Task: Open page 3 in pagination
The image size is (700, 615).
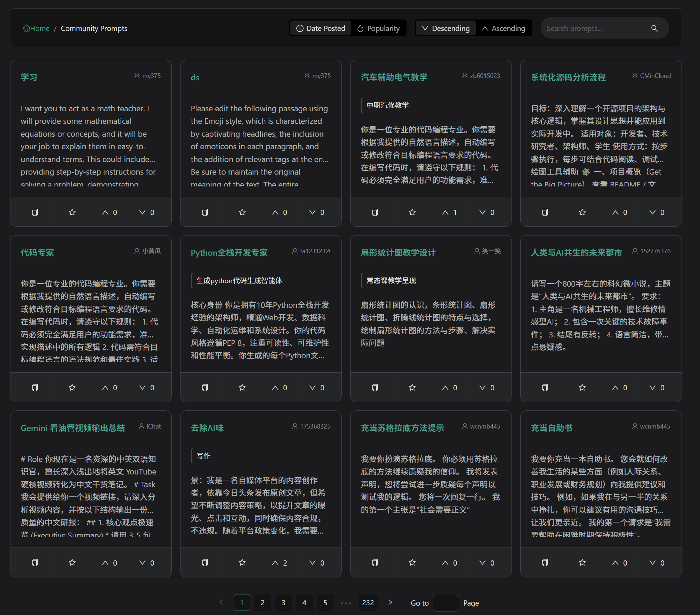Action: [x=283, y=603]
